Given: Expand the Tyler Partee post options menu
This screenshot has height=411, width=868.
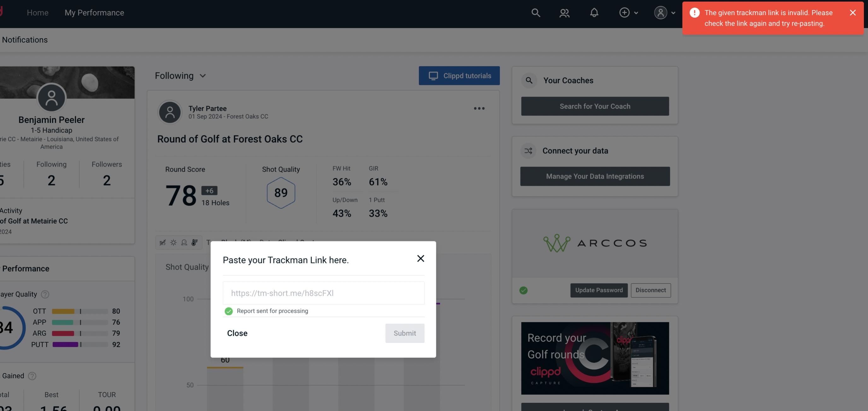Looking at the screenshot, I should (x=479, y=109).
